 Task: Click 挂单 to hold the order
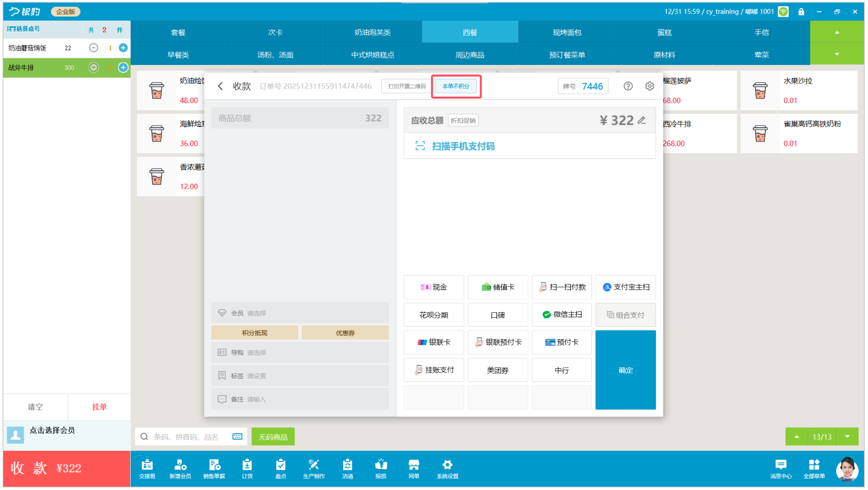click(99, 407)
